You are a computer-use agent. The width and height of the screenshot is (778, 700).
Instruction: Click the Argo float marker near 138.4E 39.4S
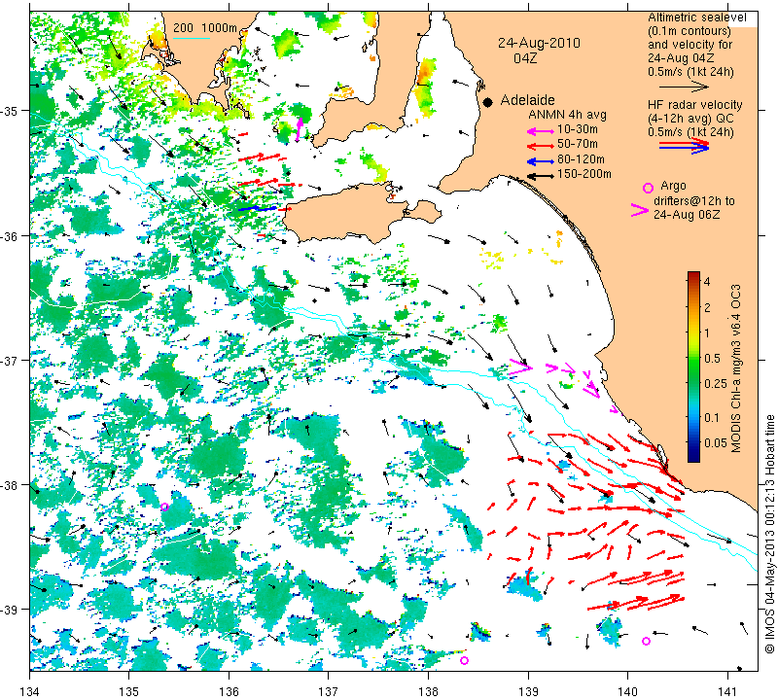[464, 660]
